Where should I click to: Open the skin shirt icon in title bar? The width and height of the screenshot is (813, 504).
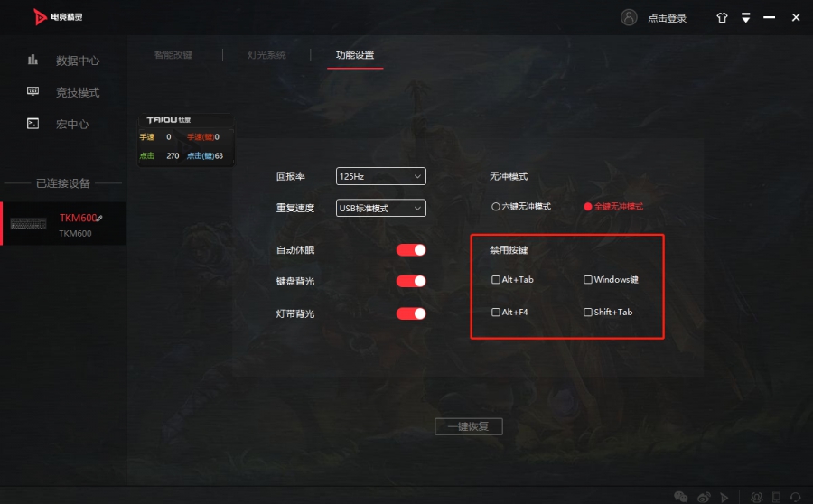click(x=722, y=18)
